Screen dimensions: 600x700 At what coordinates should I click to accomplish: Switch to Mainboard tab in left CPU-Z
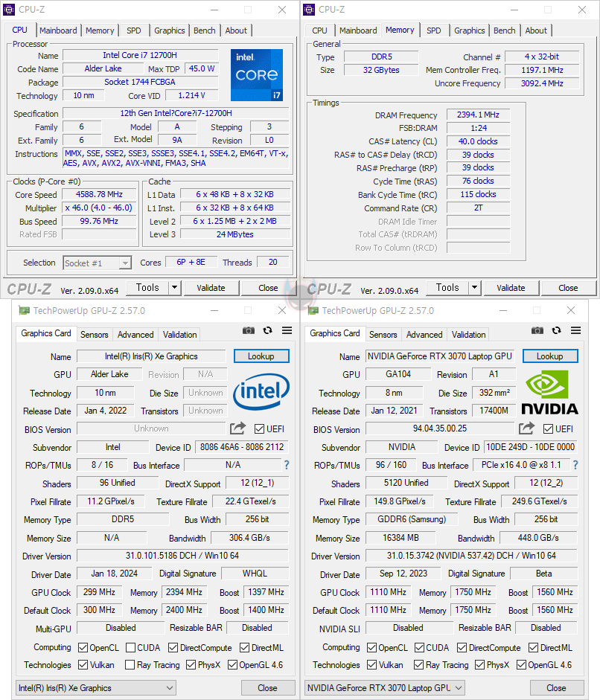(58, 30)
